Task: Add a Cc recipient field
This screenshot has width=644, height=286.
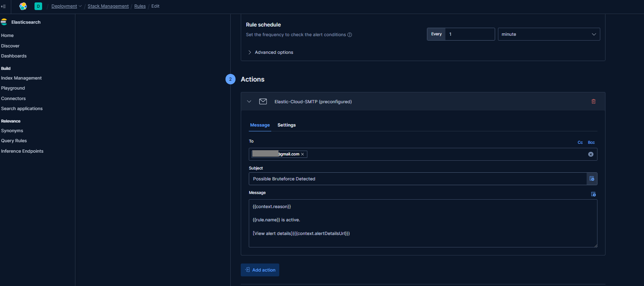Action: (580, 143)
